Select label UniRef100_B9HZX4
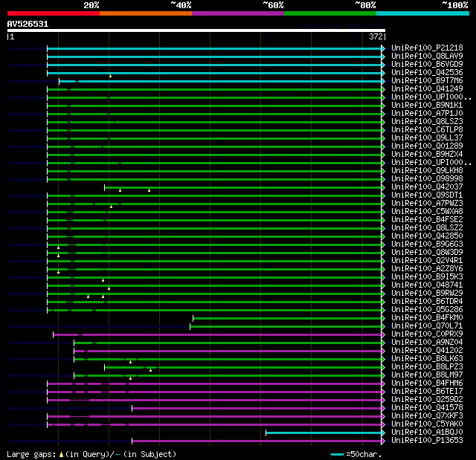The height and width of the screenshot is (460, 476). click(x=427, y=155)
